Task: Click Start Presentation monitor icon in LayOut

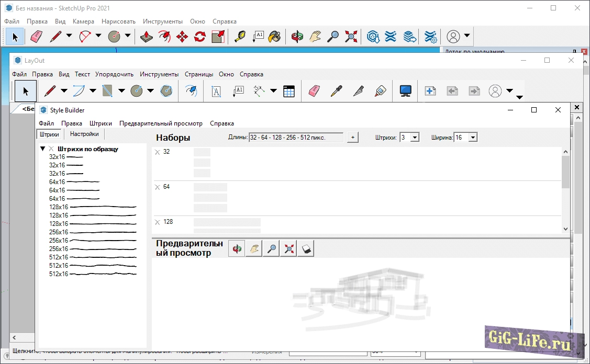Action: [405, 91]
